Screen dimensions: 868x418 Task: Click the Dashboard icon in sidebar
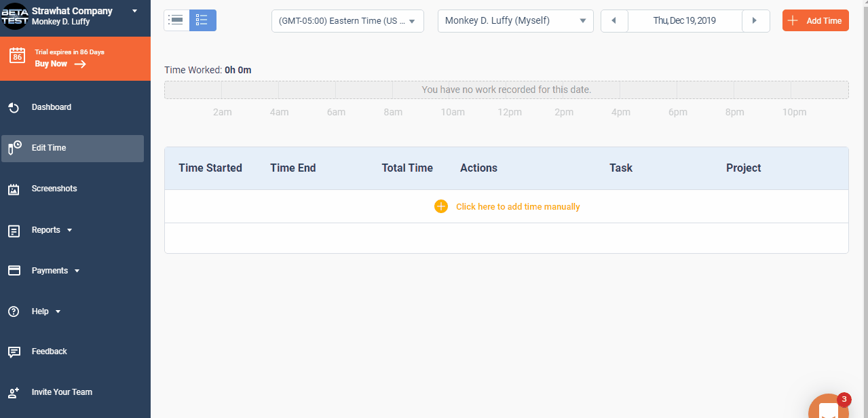pos(14,108)
